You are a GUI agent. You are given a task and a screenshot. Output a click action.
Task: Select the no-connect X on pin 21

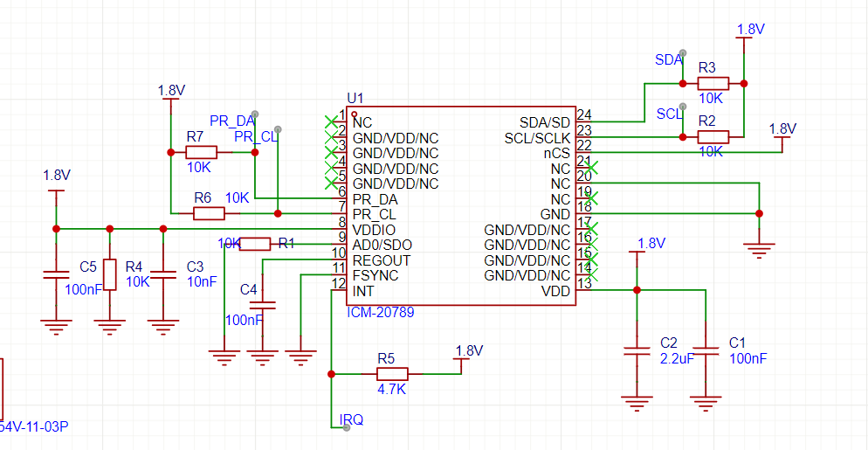(591, 167)
